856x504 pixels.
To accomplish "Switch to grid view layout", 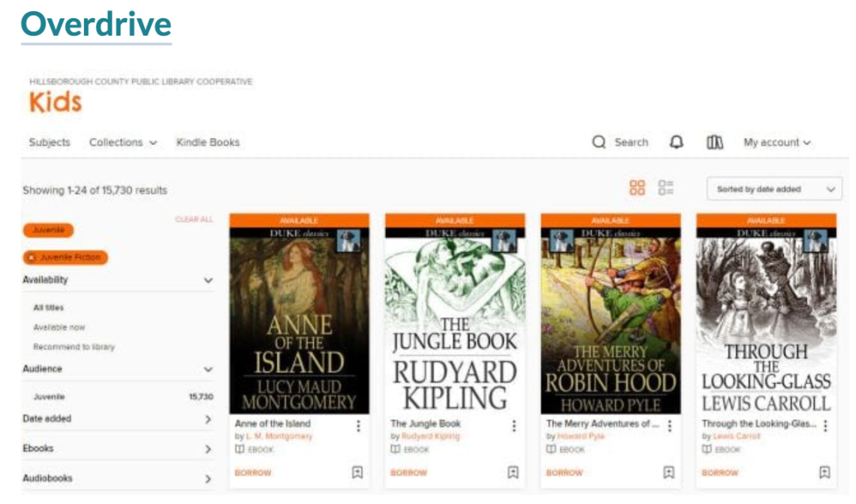I will [637, 188].
